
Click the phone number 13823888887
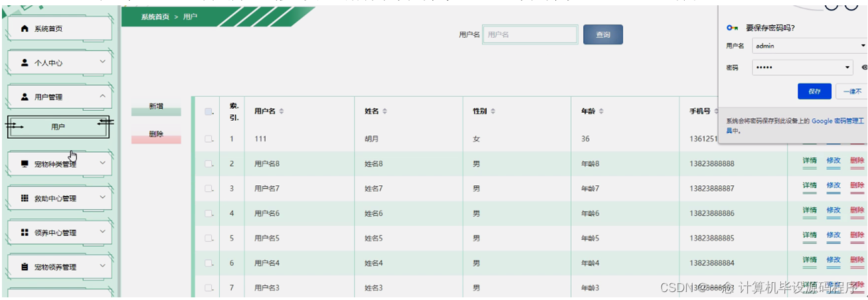pyautogui.click(x=712, y=189)
